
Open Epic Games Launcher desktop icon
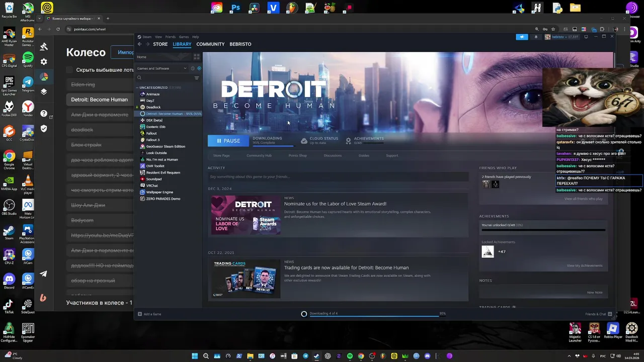click(x=9, y=85)
